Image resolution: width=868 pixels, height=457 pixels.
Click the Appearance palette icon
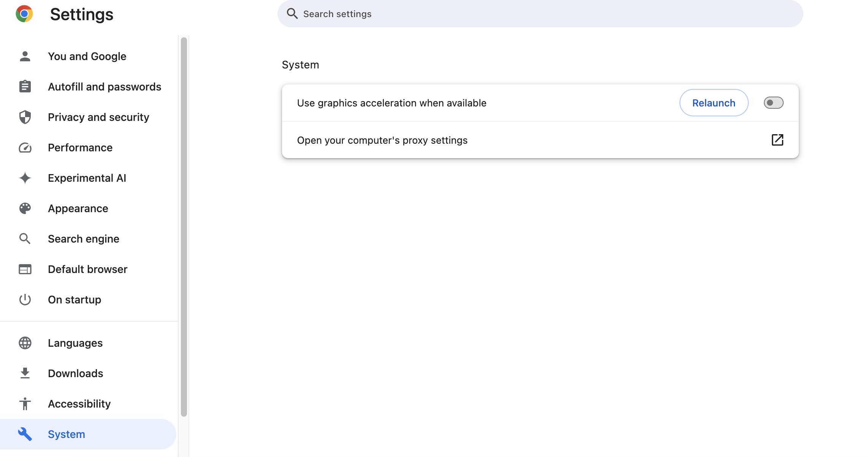[25, 208]
